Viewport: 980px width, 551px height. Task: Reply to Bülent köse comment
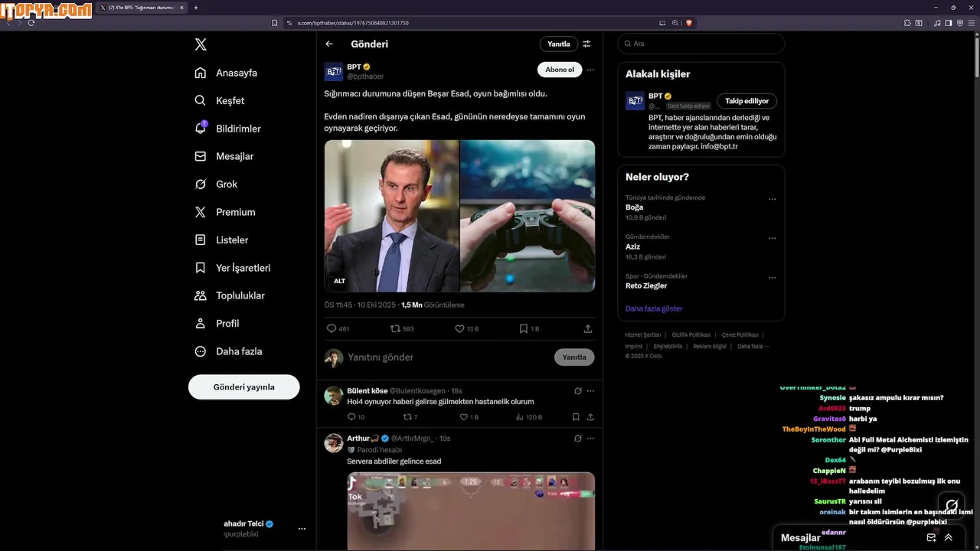coord(352,417)
